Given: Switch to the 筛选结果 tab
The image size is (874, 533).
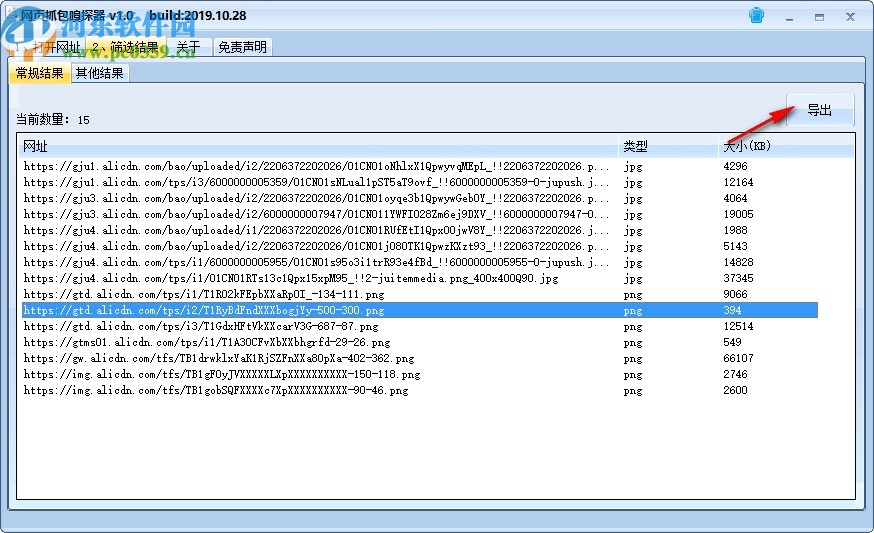Looking at the screenshot, I should (126, 47).
